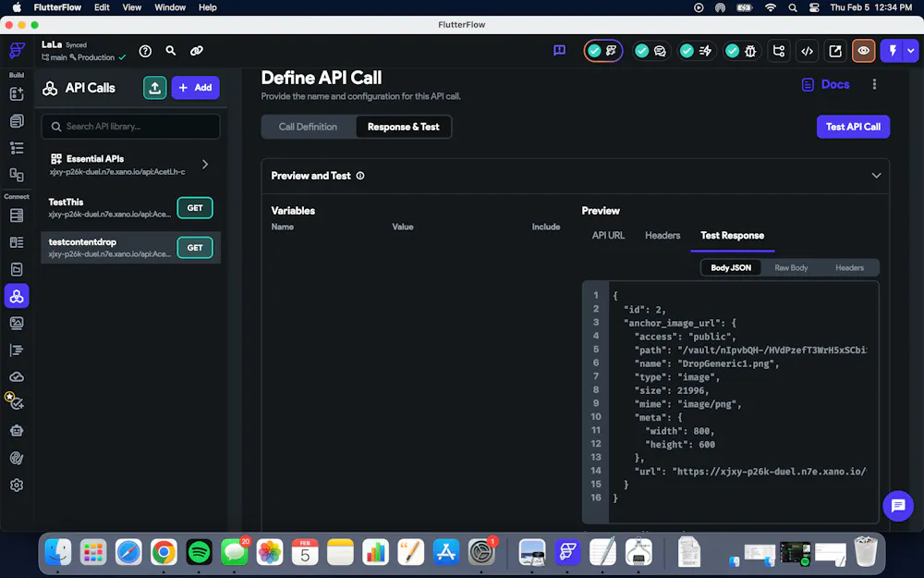Open the View menu in menu bar
This screenshot has height=578, width=924.
(x=131, y=7)
